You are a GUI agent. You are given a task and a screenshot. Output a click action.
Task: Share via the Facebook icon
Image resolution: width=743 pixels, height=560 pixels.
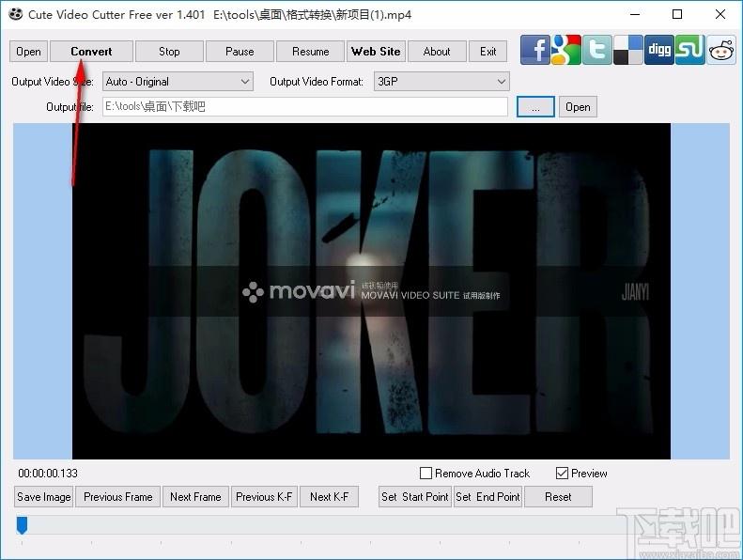[x=535, y=50]
